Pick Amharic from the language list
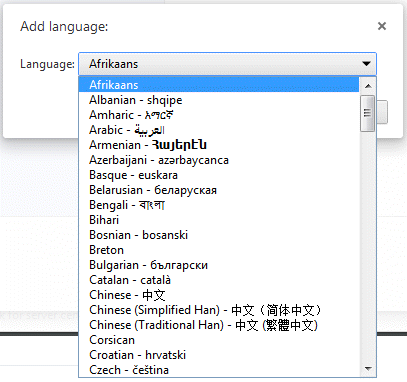 (x=219, y=115)
